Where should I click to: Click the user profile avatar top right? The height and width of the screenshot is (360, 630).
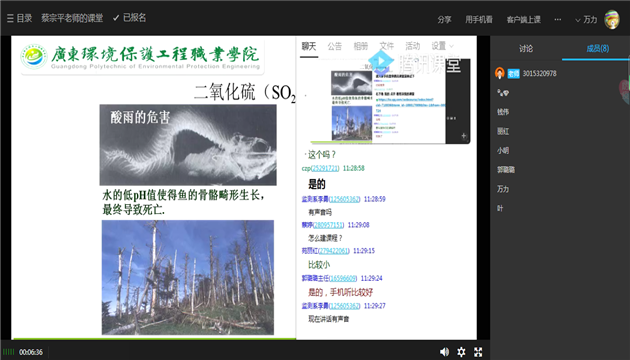tap(612, 19)
